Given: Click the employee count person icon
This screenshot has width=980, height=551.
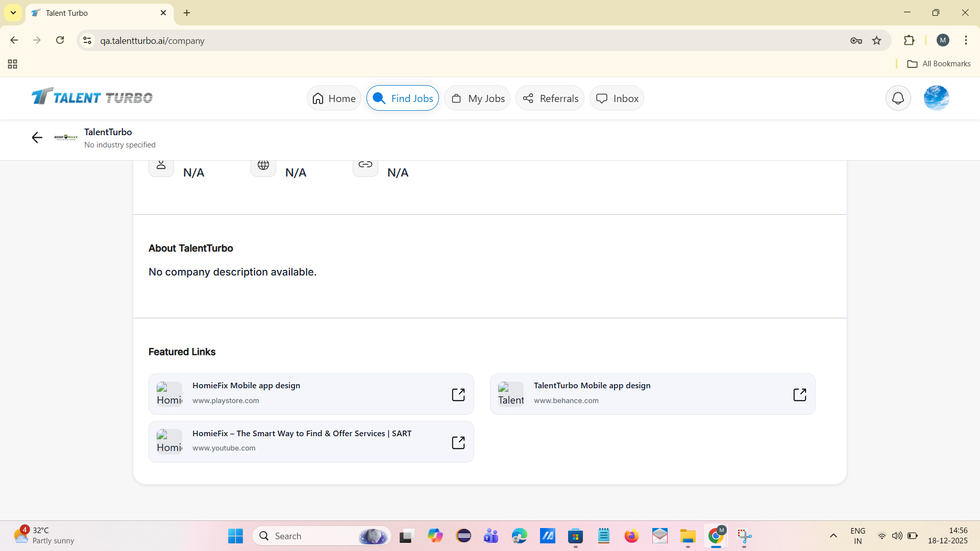Looking at the screenshot, I should [x=161, y=165].
